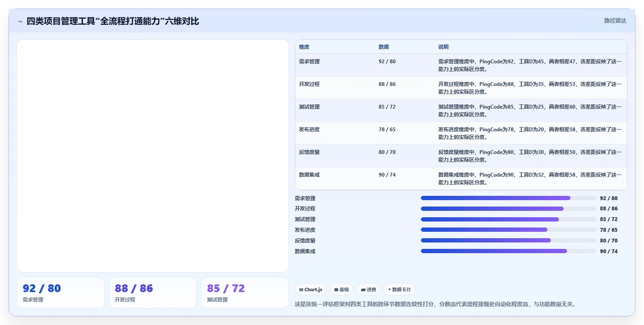
Task: Click the 85 / 72 测试管理 data card
Action: point(245,292)
